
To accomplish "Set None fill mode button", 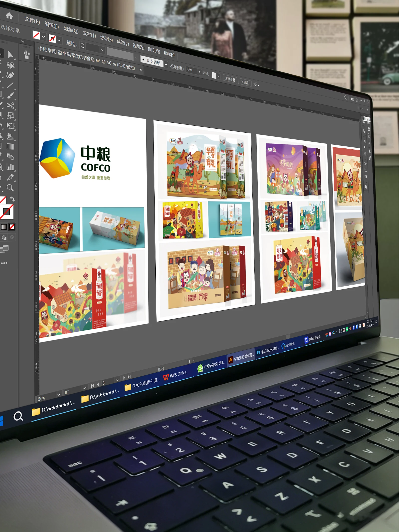I will point(12,226).
